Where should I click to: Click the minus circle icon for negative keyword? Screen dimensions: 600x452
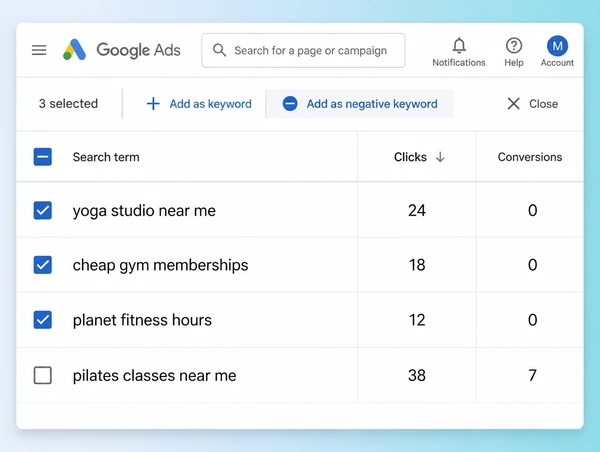click(290, 104)
